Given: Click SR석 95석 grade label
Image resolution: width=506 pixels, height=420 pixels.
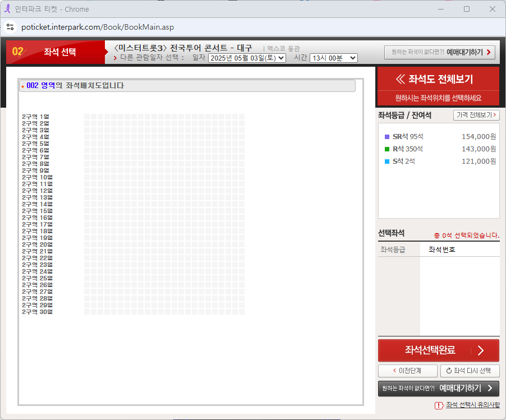Looking at the screenshot, I should pos(408,136).
